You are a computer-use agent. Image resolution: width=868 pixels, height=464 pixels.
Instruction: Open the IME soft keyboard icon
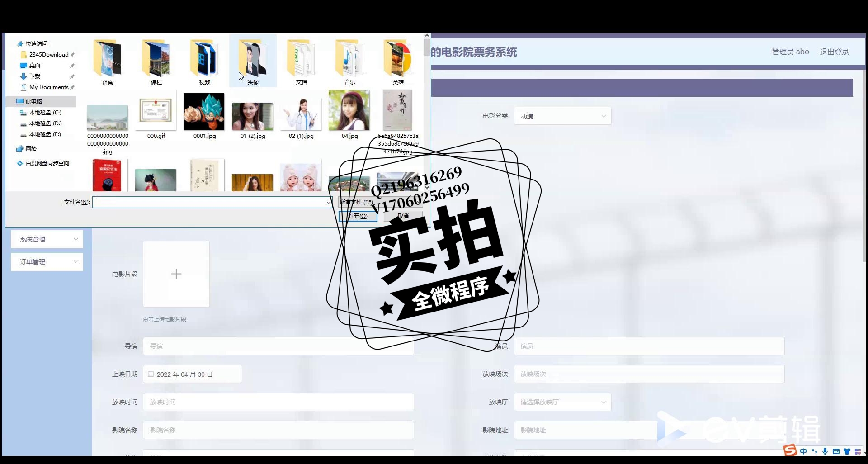(836, 451)
